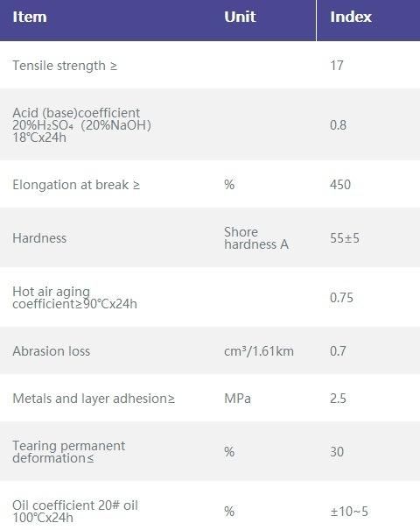Select the Hardness row label
Image resolution: width=420 pixels, height=530 pixels.
pos(39,238)
